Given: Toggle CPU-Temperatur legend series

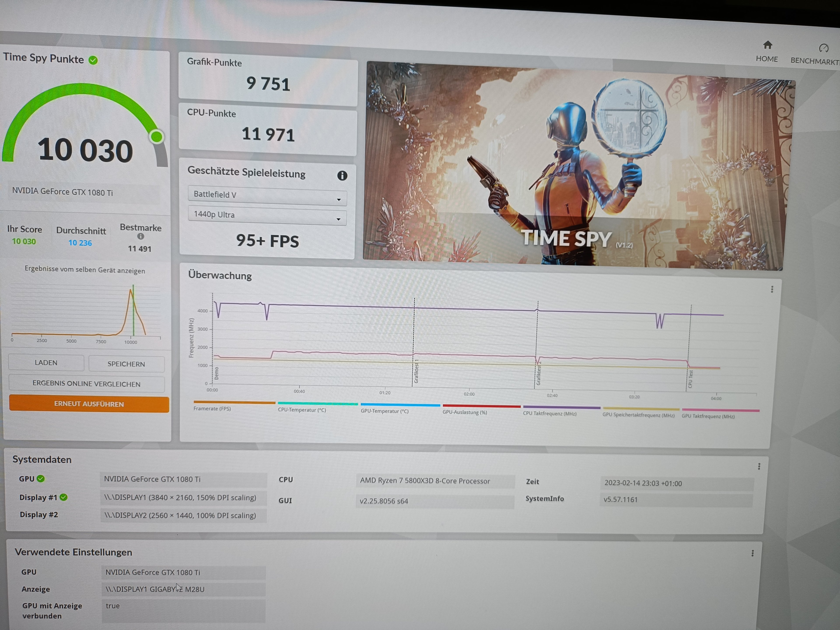Looking at the screenshot, I should point(302,410).
